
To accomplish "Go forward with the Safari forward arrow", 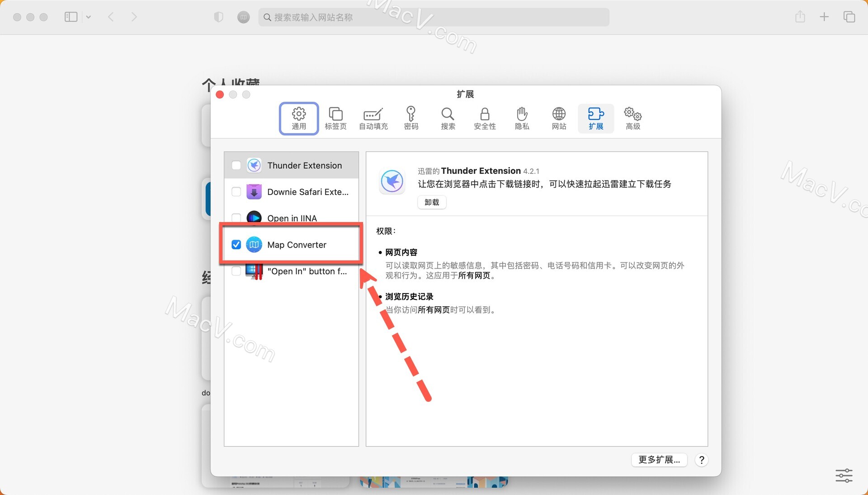I will tap(134, 17).
